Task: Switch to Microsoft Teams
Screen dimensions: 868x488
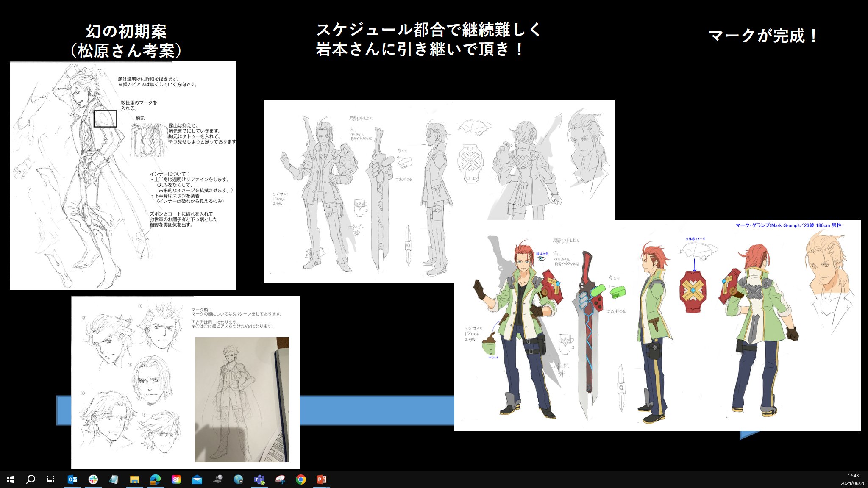Action: tap(259, 480)
